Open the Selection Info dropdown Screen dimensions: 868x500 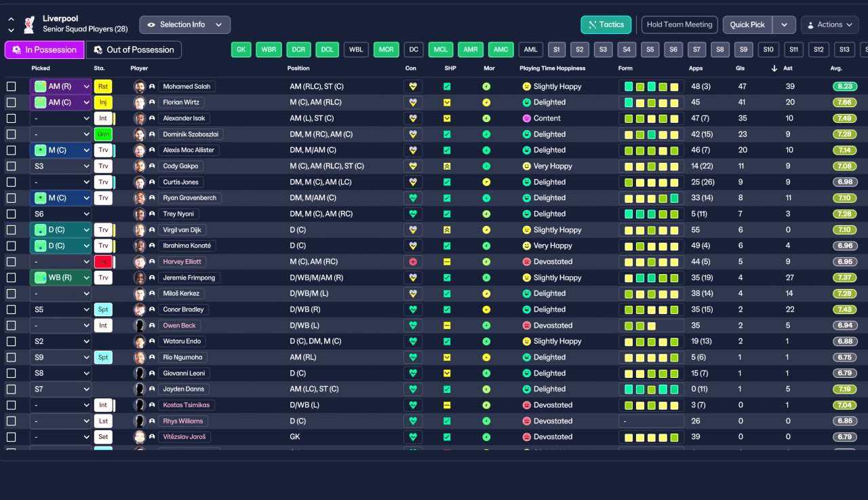coord(184,24)
